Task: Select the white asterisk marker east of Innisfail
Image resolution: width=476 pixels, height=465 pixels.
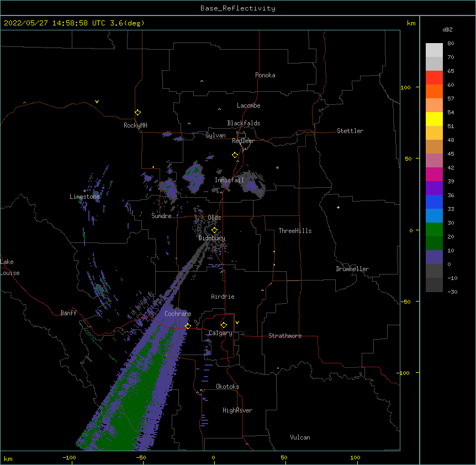Action: click(x=277, y=167)
